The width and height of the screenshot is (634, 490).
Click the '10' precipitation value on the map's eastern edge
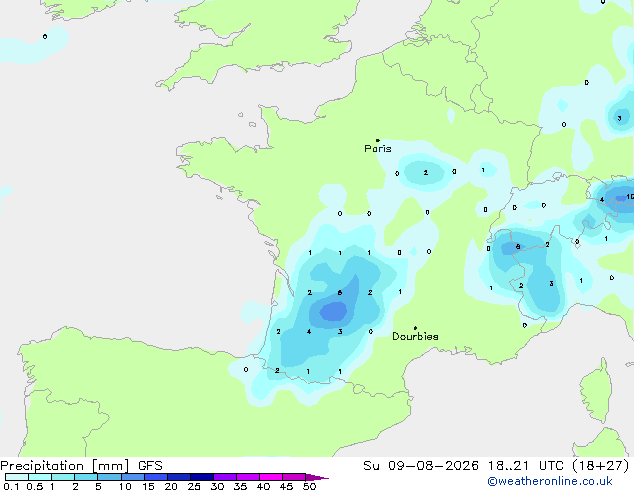point(630,197)
